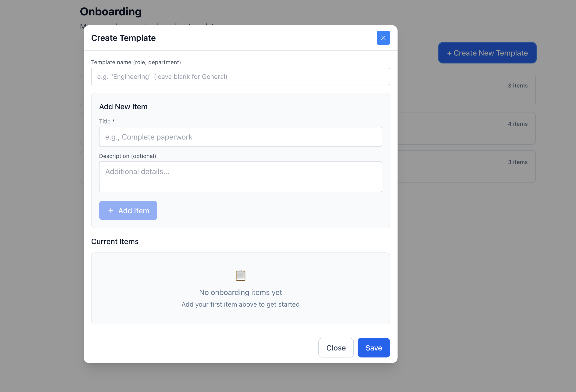576x392 pixels.
Task: Click the Current Items heading
Action: (115, 241)
